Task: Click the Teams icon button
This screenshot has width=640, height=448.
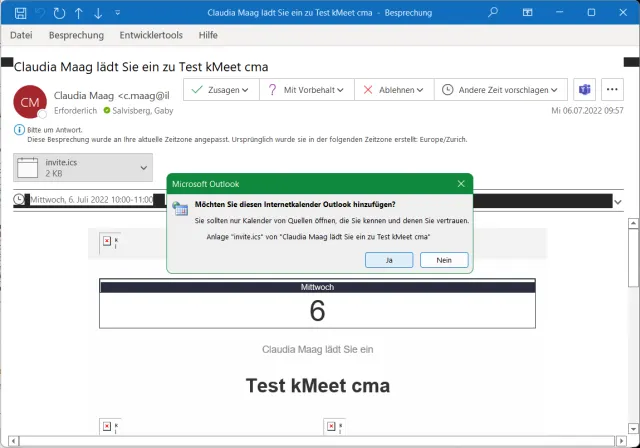Action: (584, 89)
